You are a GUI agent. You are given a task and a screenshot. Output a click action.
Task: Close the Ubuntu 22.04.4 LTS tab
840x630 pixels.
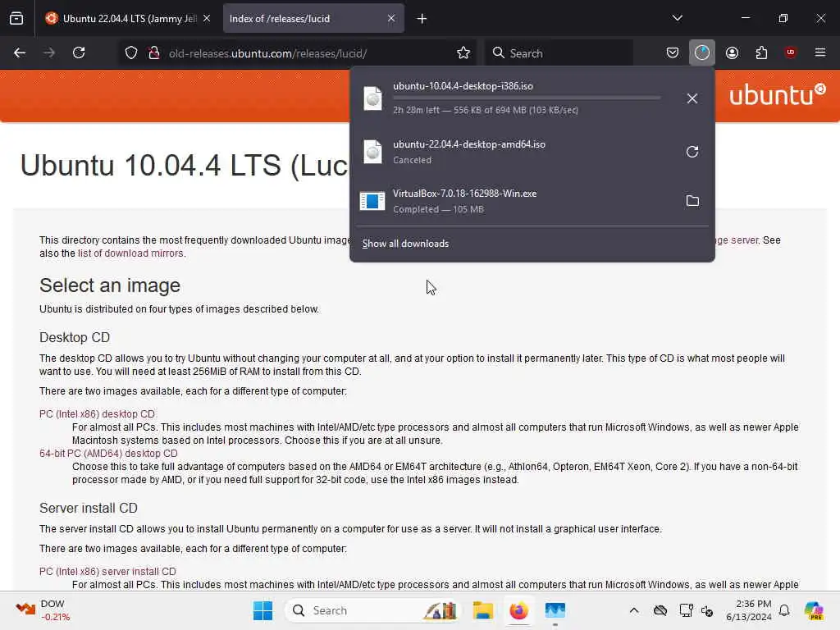point(207,19)
